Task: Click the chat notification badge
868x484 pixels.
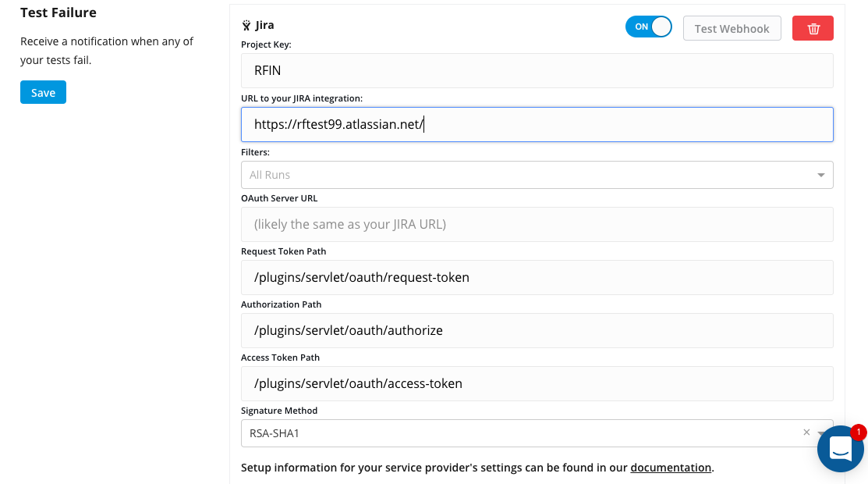Action: (x=858, y=432)
